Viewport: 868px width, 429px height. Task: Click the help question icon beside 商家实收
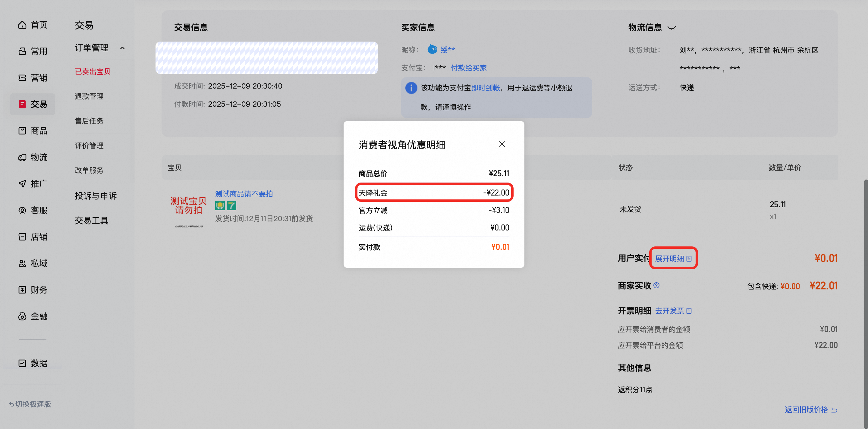[656, 286]
